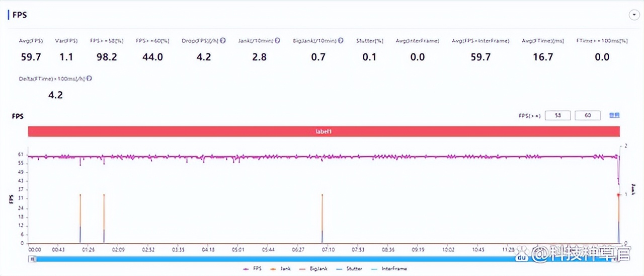This screenshot has width=644, height=276.
Task: Focus the FPS threshold field showing 60
Action: (x=588, y=116)
